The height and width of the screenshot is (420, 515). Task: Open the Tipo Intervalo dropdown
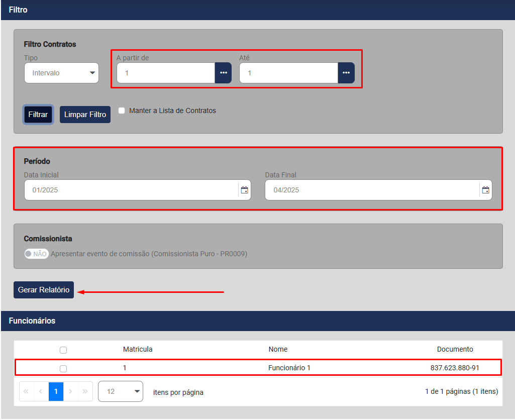61,73
